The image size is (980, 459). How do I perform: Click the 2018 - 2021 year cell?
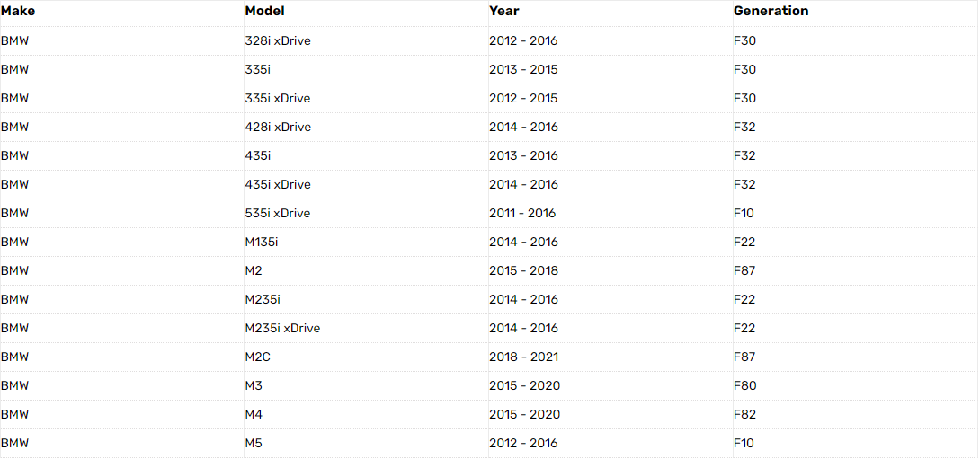pyautogui.click(x=523, y=357)
